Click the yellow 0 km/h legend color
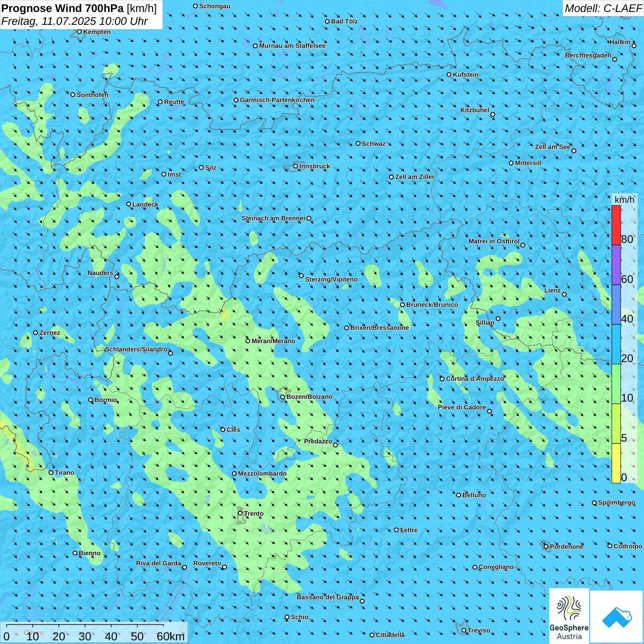This screenshot has width=644, height=644. 616,463
